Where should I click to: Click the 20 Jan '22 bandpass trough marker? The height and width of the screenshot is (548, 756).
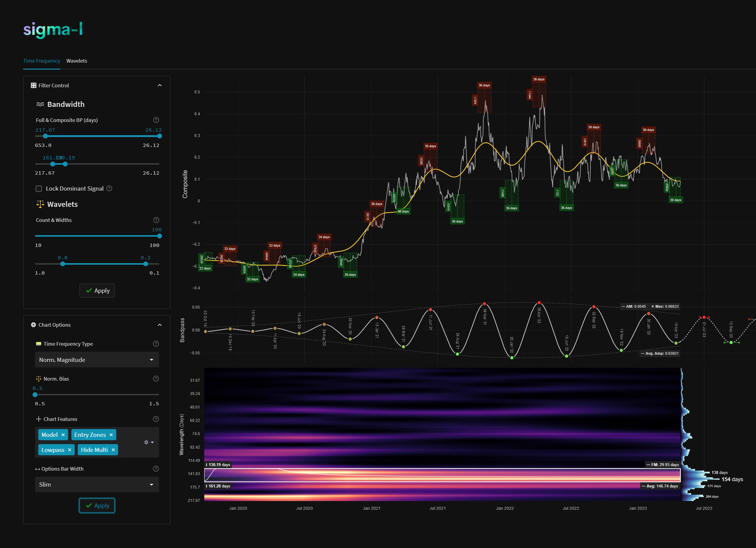[512, 358]
